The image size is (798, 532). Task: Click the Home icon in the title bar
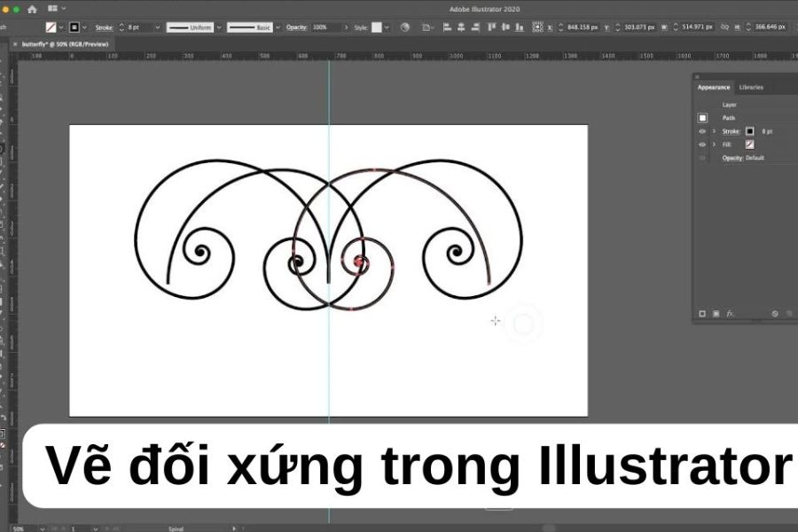pos(32,9)
